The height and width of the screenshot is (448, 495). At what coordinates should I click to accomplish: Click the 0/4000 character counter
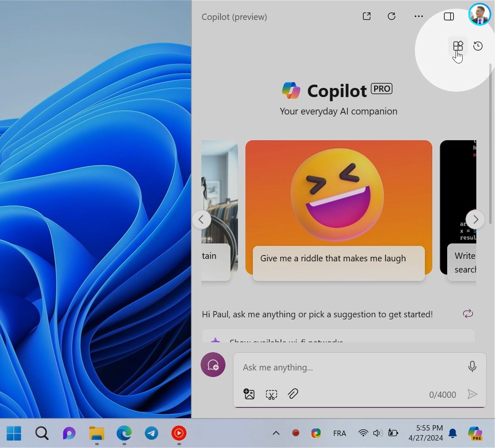point(442,395)
